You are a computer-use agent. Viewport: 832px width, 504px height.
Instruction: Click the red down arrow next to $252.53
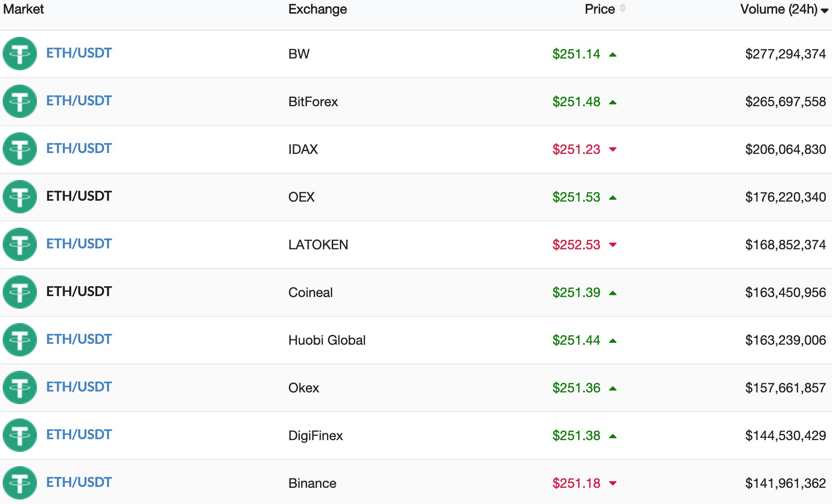tap(613, 245)
